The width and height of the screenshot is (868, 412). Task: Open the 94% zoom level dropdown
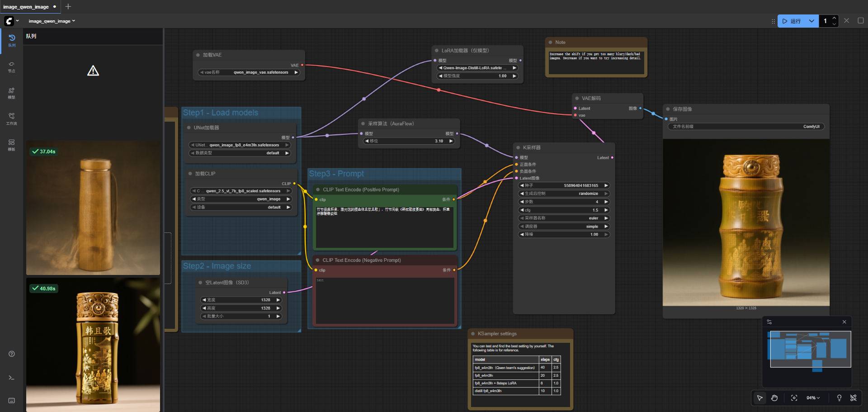(813, 398)
